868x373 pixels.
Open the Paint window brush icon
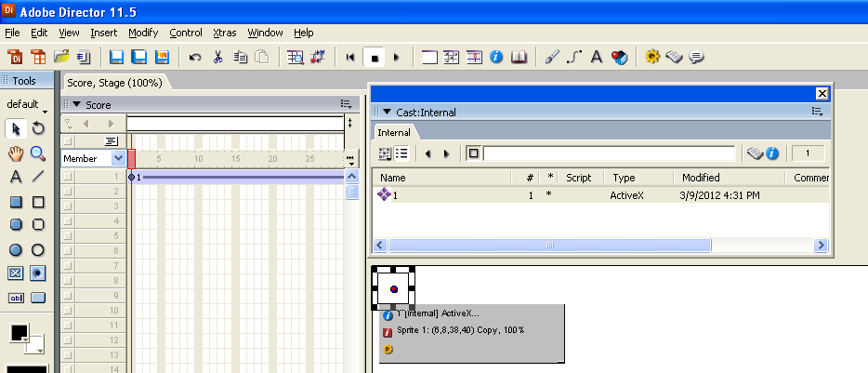[x=552, y=57]
